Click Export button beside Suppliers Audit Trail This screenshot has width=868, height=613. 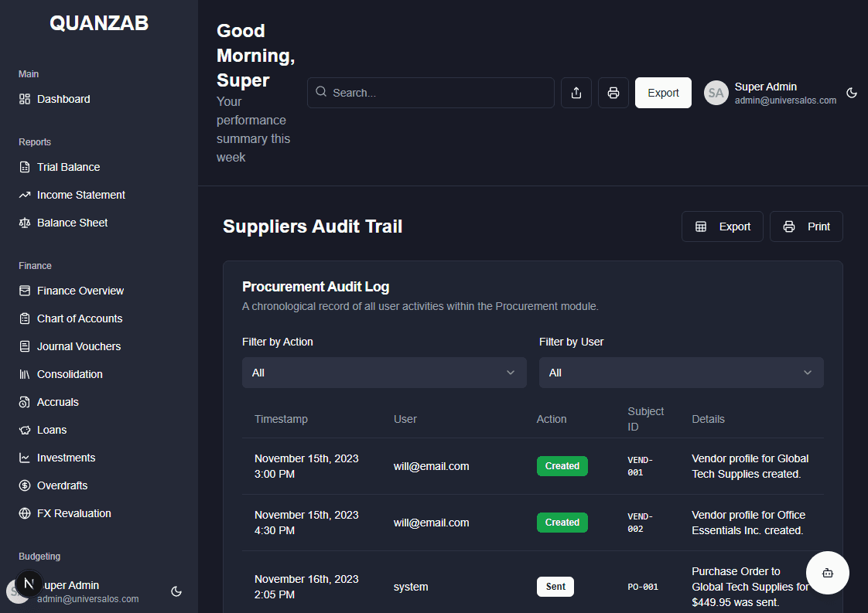723,226
